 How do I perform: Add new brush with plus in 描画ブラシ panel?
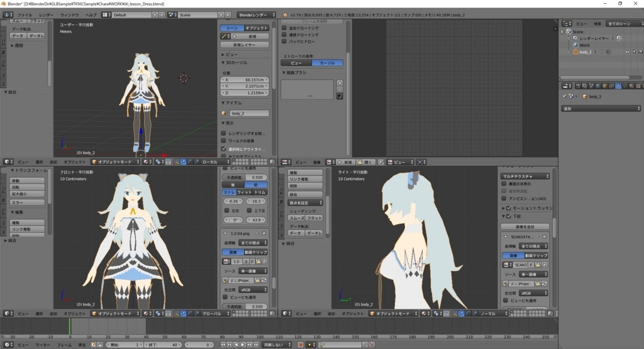pyautogui.click(x=340, y=83)
